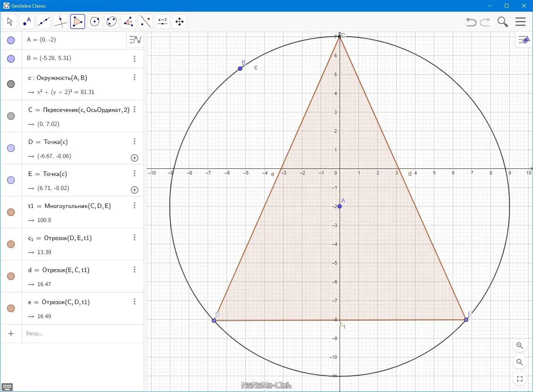
Task: Toggle visibility of polygon t1
Action: tap(11, 212)
